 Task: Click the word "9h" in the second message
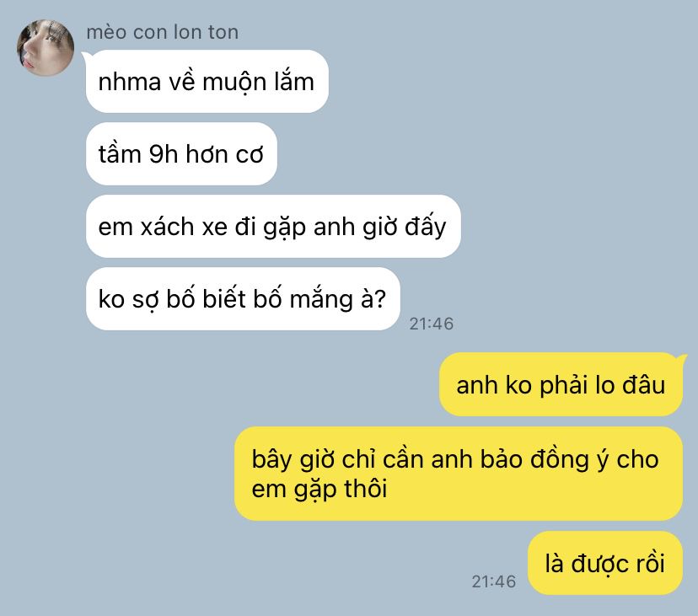click(x=163, y=154)
